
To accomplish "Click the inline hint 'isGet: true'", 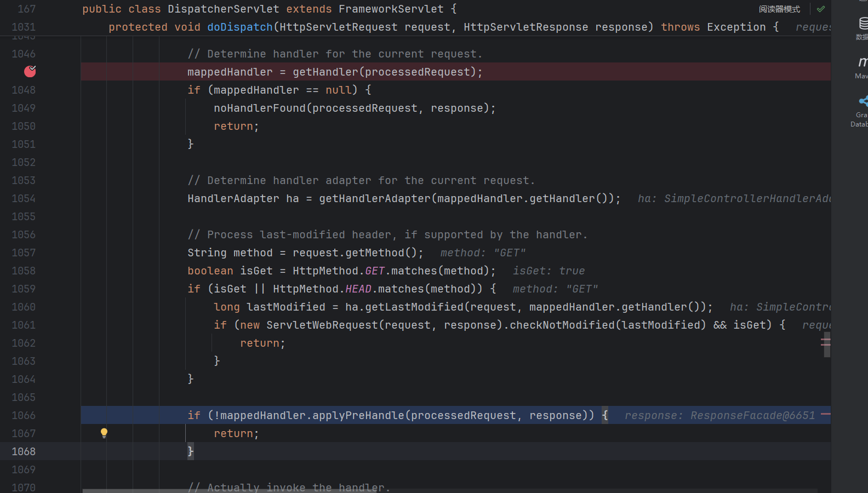I will [x=549, y=271].
